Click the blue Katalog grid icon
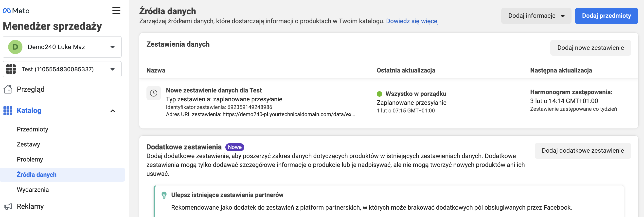 8,111
